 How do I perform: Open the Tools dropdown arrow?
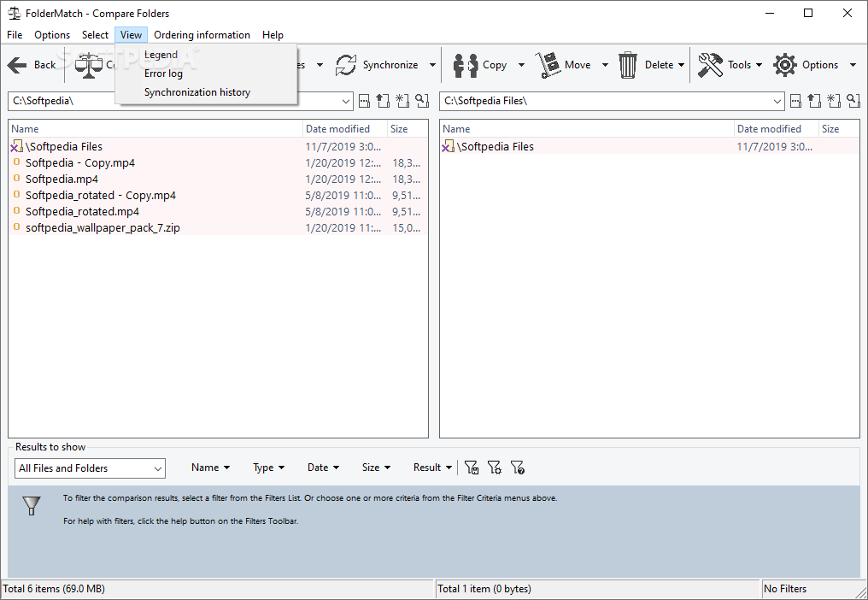[x=759, y=65]
